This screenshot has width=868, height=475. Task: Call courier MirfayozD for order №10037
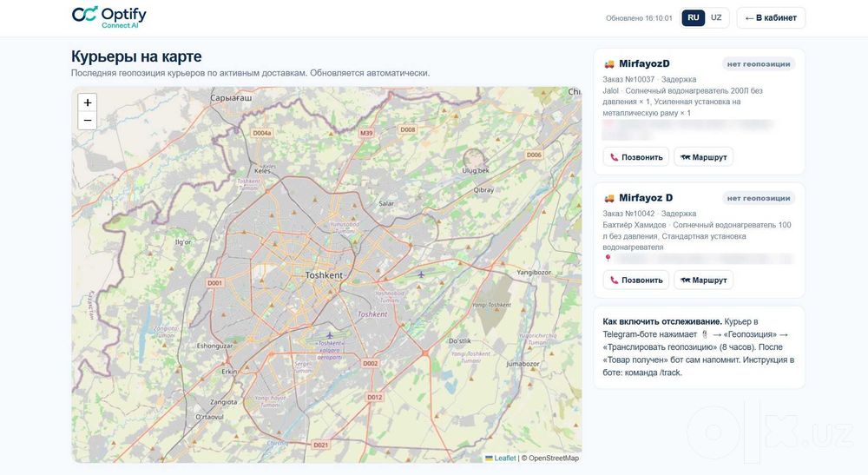click(x=635, y=157)
